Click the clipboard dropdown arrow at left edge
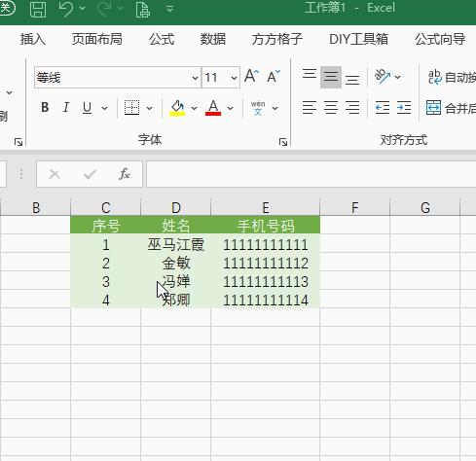476x461 pixels. tap(10, 93)
